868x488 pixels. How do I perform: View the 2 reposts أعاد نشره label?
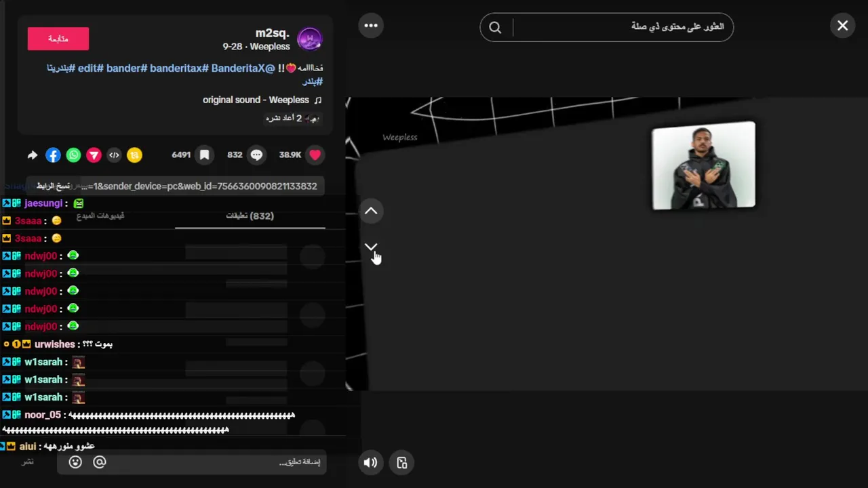pos(292,118)
